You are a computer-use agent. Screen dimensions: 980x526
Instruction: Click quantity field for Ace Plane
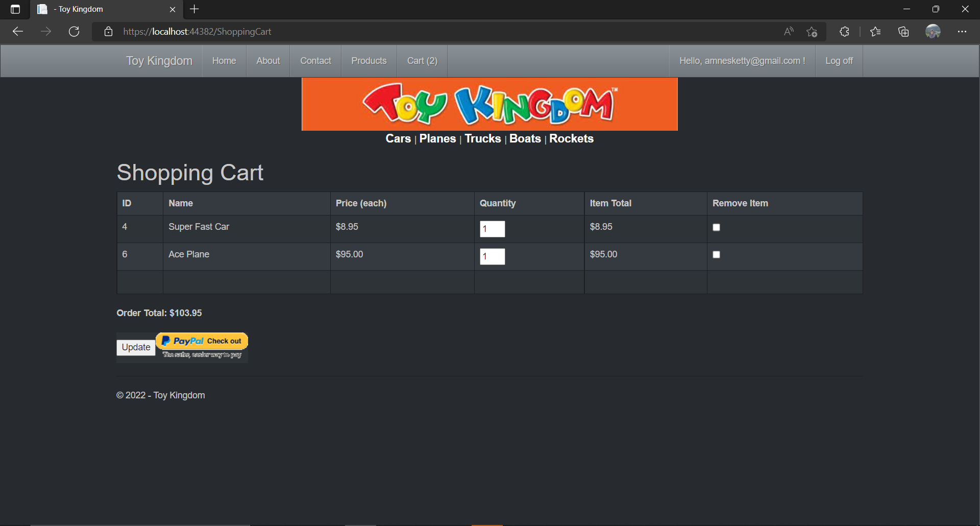point(493,256)
